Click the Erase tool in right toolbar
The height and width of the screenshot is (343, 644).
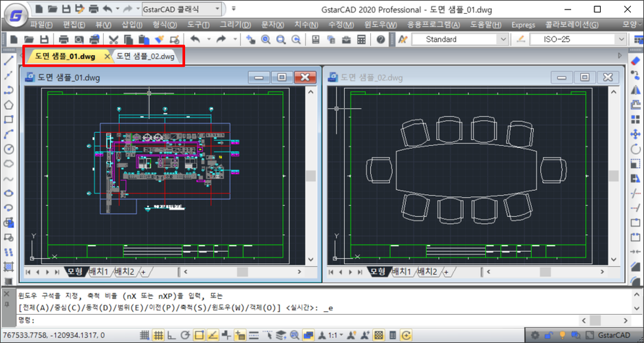coord(635,61)
